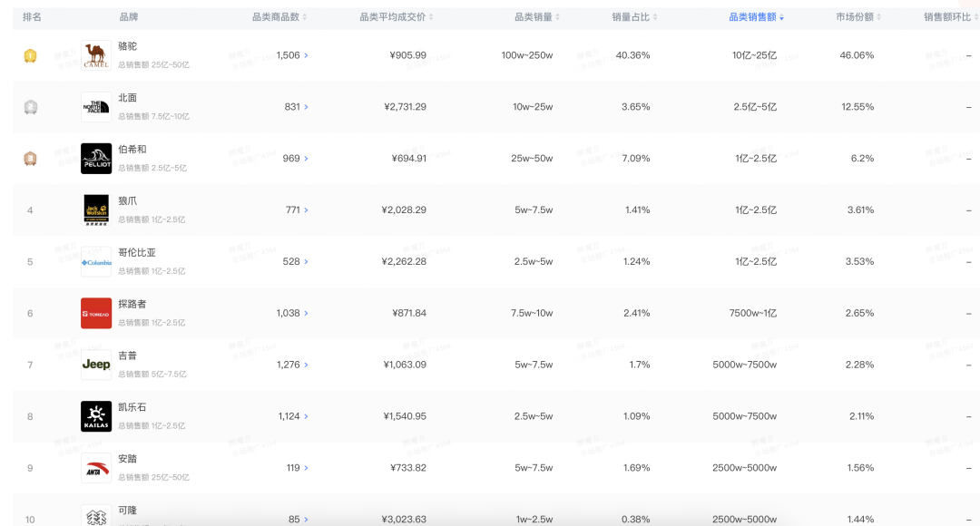Click the brand name 狼爪

[128, 201]
